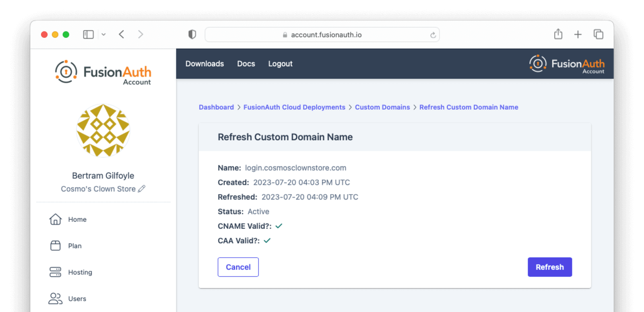Reload the page with the refresh icon
This screenshot has height=312, width=644.
click(x=433, y=35)
